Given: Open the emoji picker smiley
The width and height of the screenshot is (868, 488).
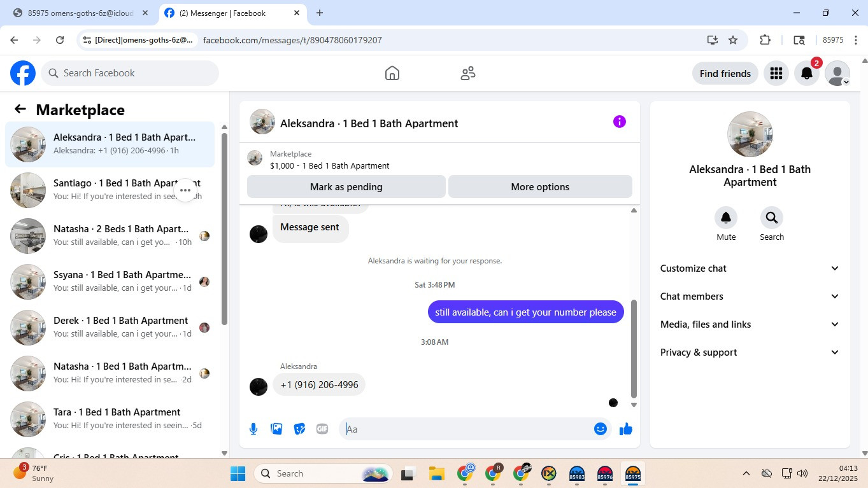Looking at the screenshot, I should 600,429.
